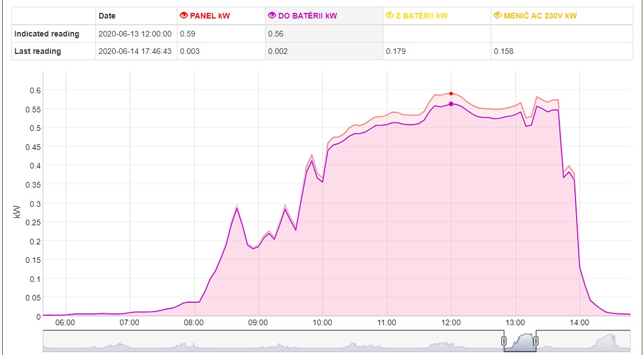644x355 pixels.
Task: Select the right range selector handle
Action: pos(536,340)
